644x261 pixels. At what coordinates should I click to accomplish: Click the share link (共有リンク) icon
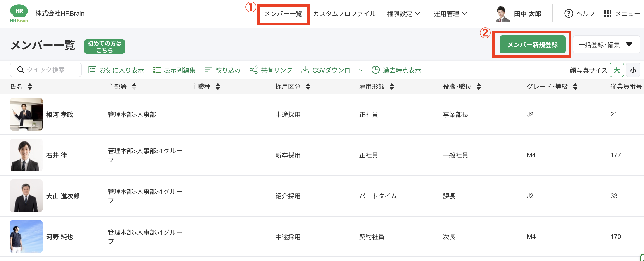pos(253,70)
